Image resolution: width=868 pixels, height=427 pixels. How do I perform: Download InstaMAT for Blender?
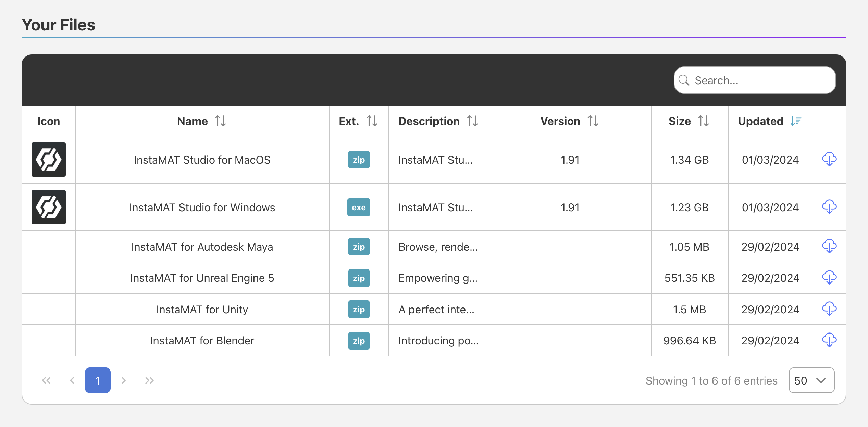pos(829,340)
